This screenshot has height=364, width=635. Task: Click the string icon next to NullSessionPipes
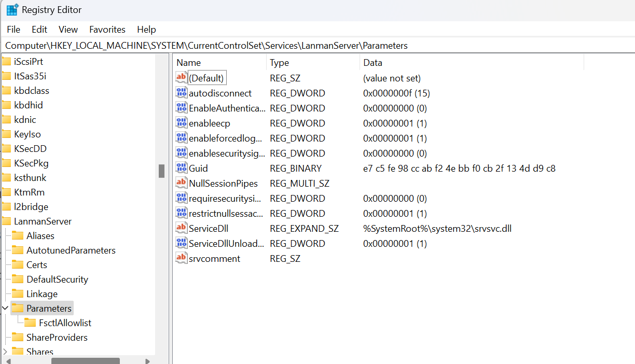point(181,183)
